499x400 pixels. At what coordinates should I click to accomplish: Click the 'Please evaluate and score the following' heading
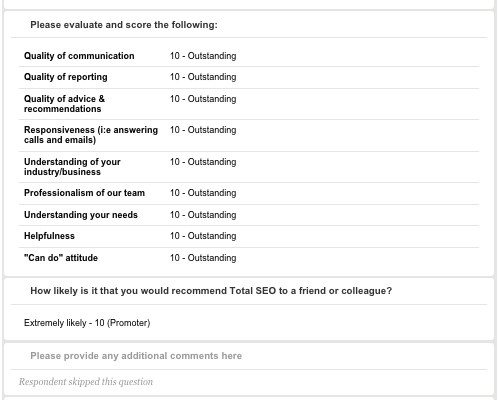124,25
